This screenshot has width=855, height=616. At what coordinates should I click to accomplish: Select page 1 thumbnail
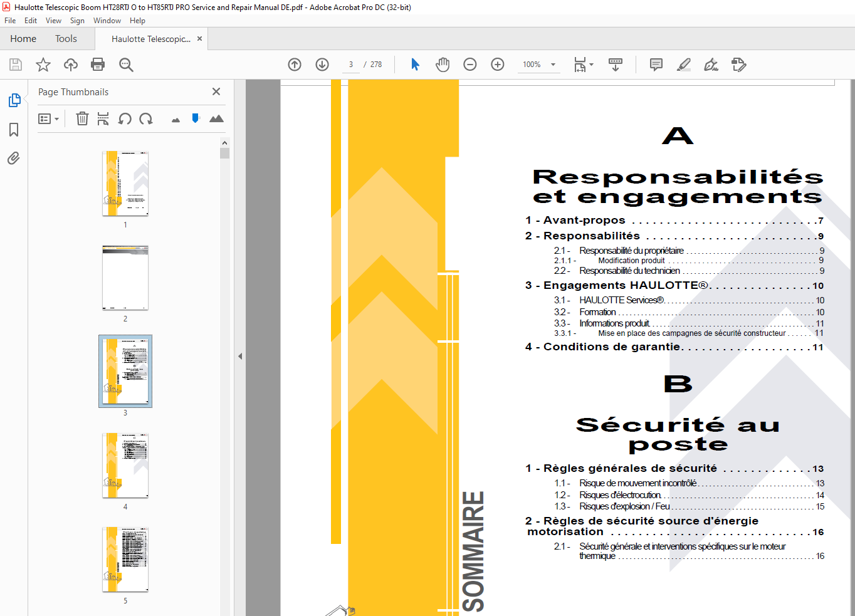coord(125,184)
